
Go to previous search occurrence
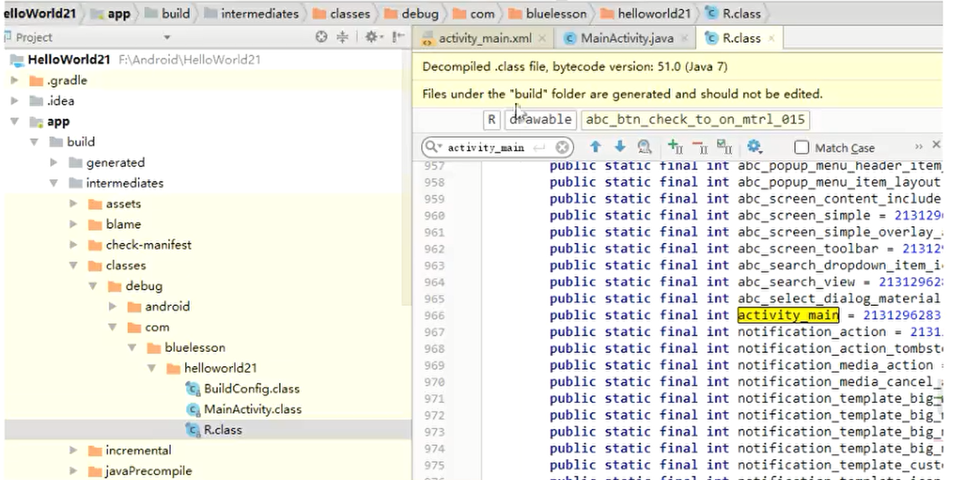coord(595,147)
